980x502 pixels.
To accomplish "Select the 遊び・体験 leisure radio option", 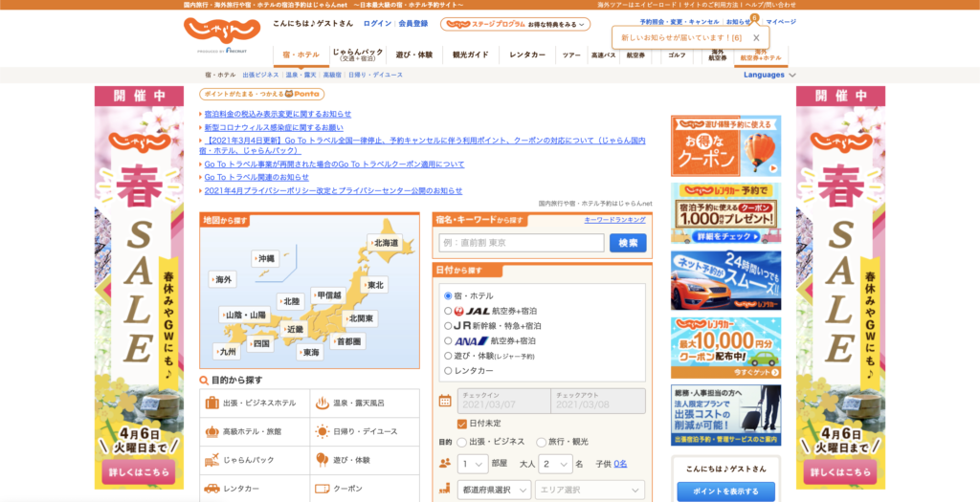I will point(448,356).
